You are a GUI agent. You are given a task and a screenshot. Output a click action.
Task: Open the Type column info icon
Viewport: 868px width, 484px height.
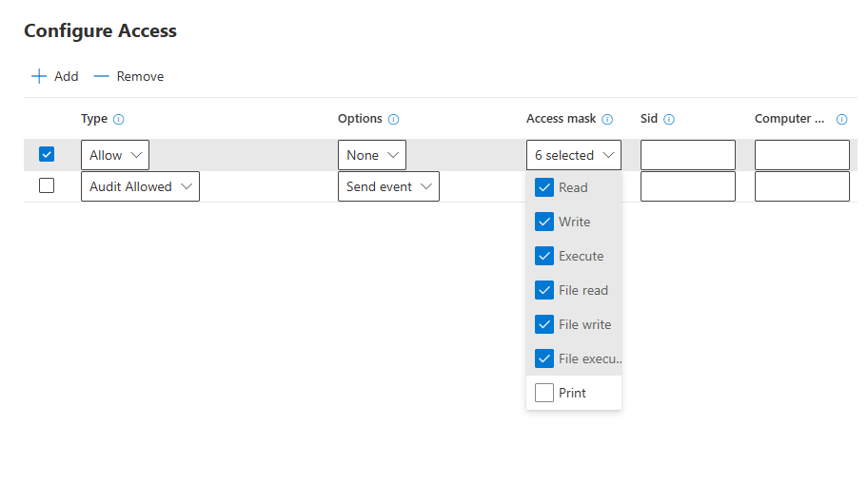coord(118,119)
